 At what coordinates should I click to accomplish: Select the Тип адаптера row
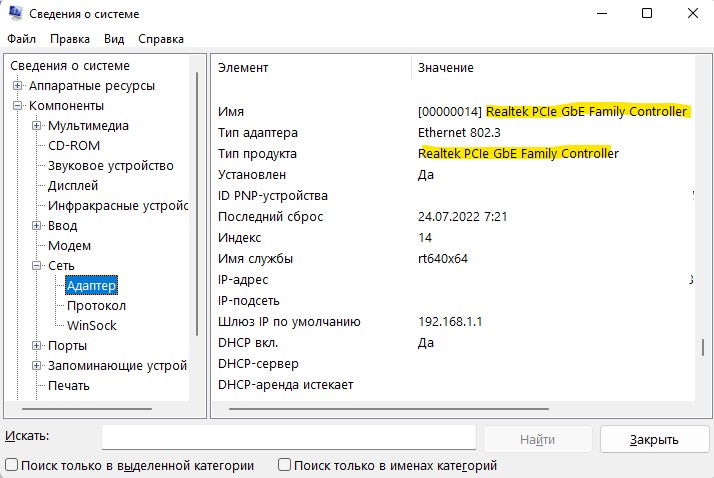click(x=453, y=132)
